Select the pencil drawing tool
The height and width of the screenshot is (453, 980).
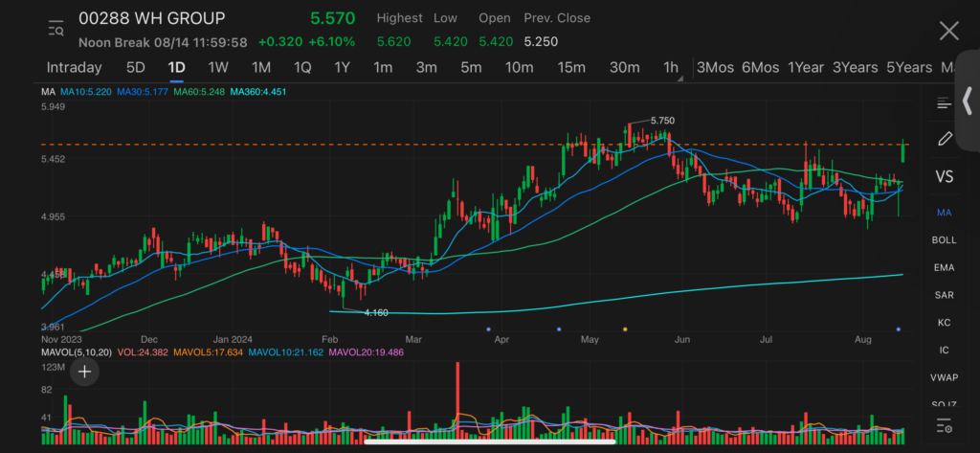coord(945,138)
